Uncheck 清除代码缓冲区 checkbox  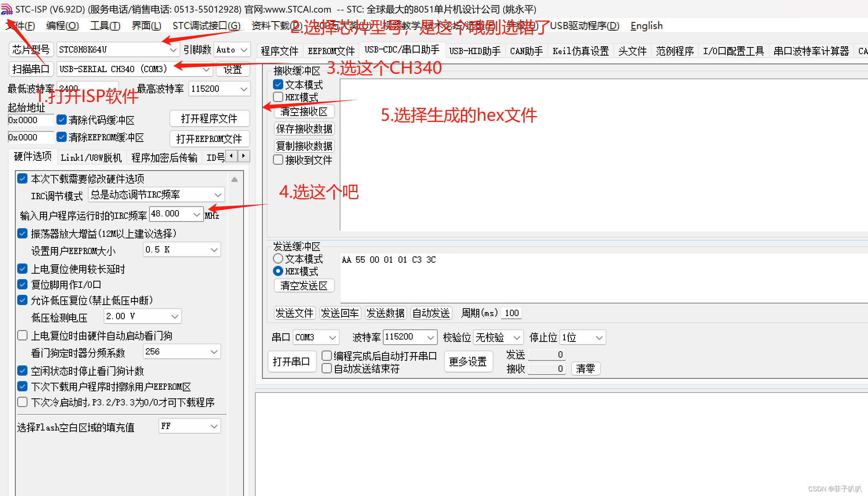[x=62, y=120]
